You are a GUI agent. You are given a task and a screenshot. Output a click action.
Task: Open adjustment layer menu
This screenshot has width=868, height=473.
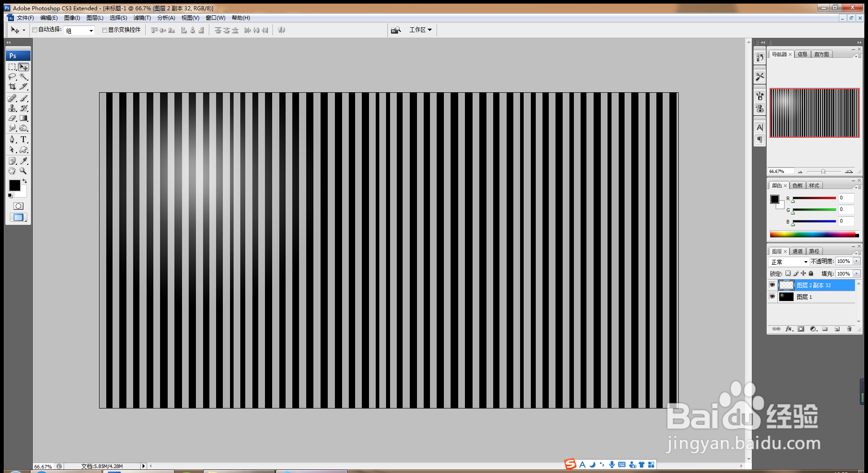pyautogui.click(x=814, y=329)
